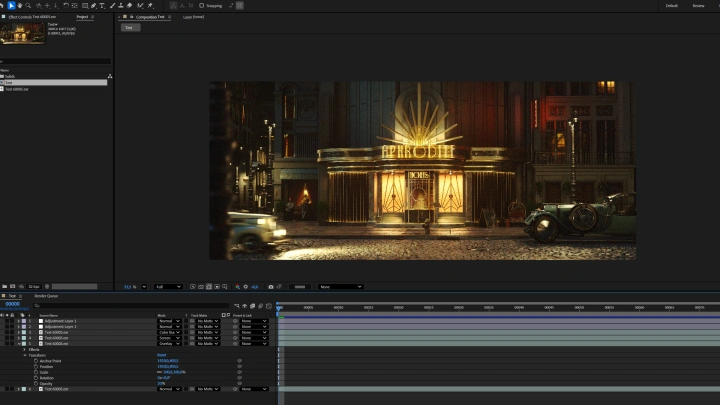Click the Project panel search field
Image resolution: width=720 pixels, height=405 pixels.
[55, 61]
